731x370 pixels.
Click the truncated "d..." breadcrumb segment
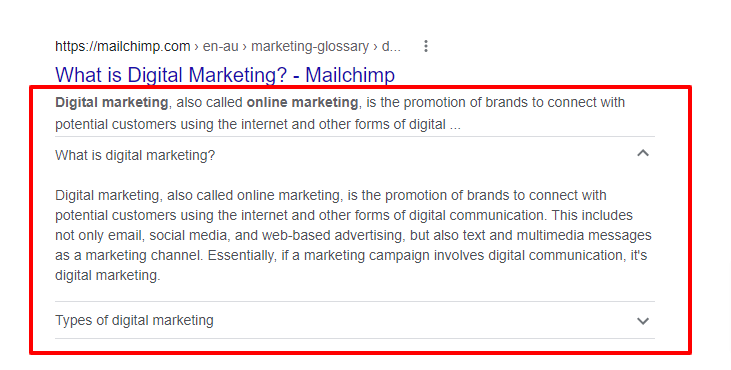[x=391, y=47]
